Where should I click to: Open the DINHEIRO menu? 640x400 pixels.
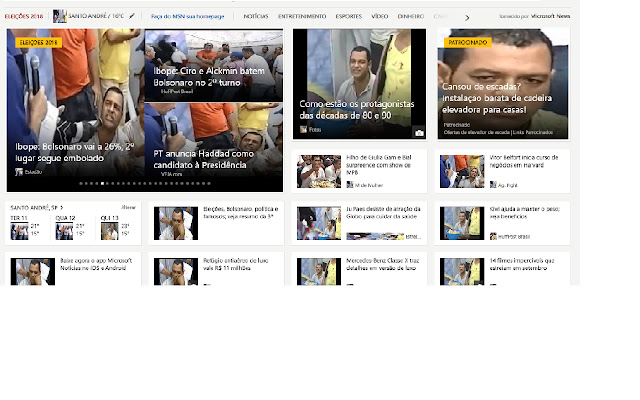pyautogui.click(x=411, y=16)
